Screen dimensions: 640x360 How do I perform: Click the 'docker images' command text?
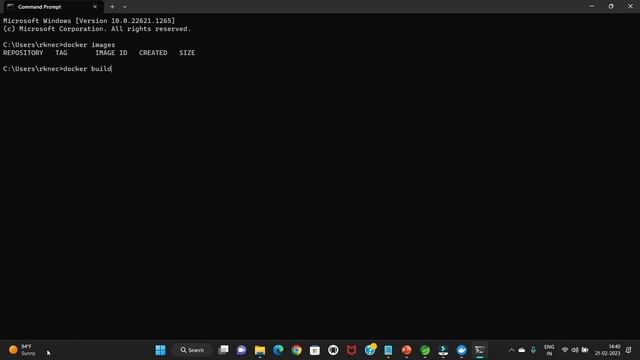coord(89,44)
